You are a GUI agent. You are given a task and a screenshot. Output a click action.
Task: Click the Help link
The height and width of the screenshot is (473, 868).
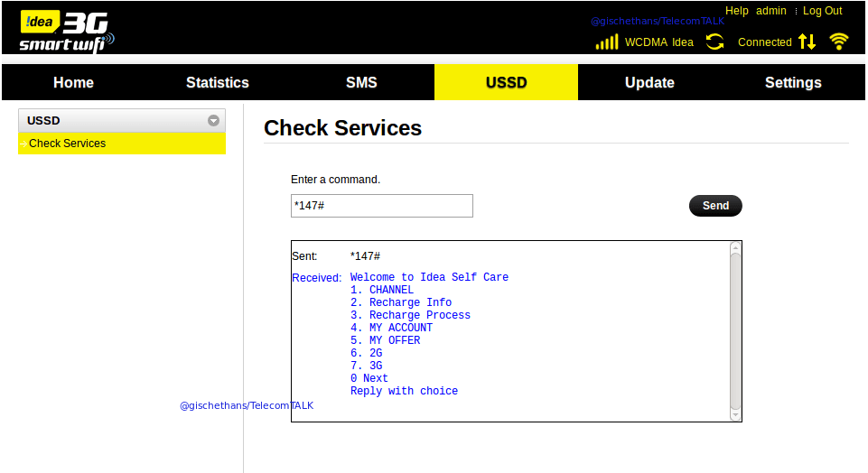click(737, 11)
